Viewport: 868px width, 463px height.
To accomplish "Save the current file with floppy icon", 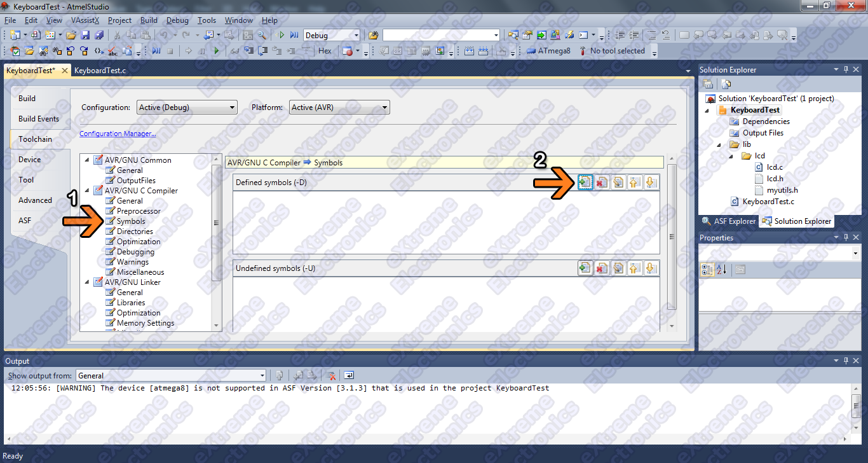I will [85, 35].
